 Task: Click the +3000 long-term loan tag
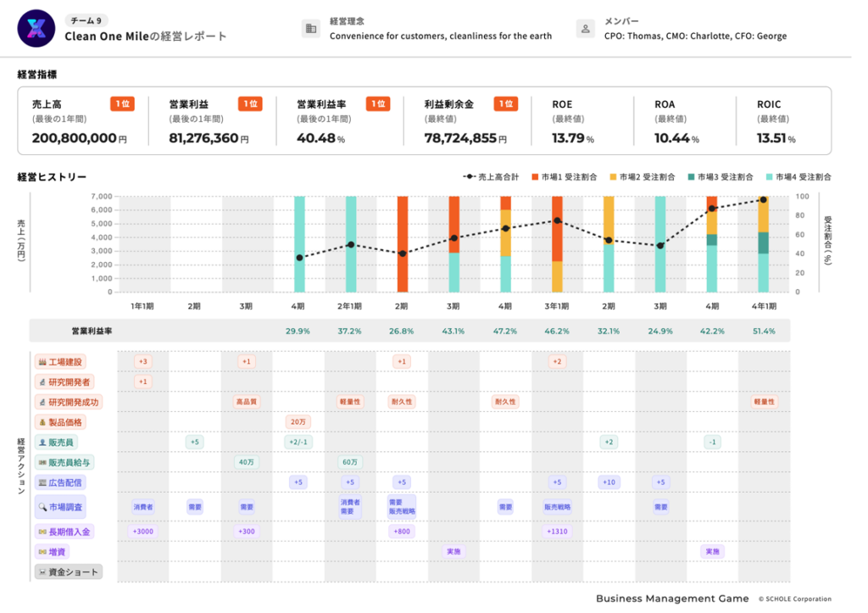pos(142,532)
